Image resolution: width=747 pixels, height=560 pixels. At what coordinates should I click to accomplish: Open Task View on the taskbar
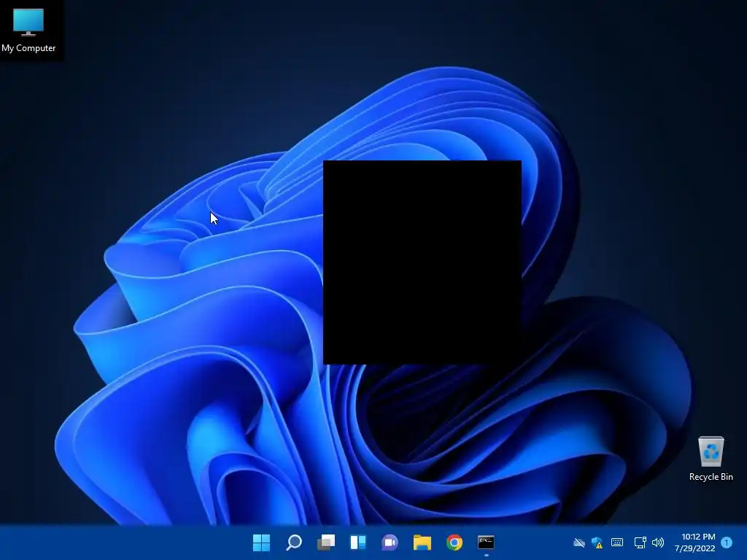326,542
